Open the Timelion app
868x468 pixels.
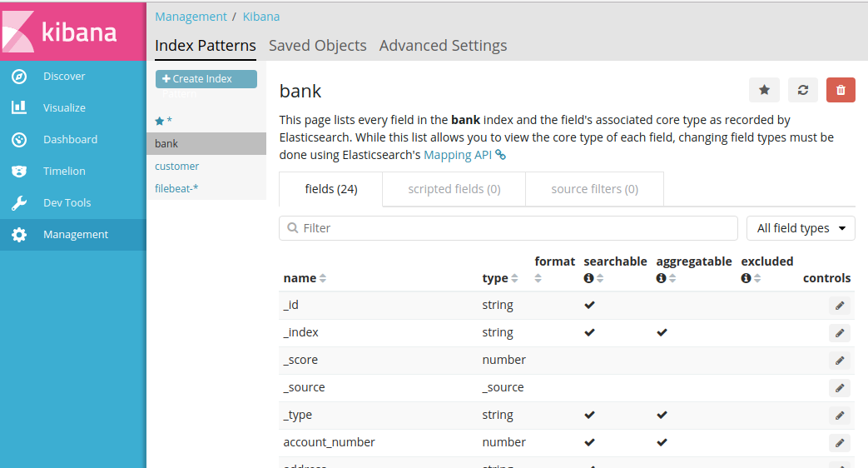(x=64, y=172)
